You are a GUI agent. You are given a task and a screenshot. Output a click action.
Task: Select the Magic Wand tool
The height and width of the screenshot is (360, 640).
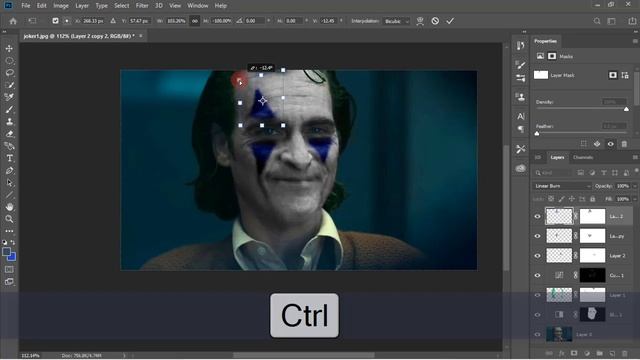pos(9,85)
